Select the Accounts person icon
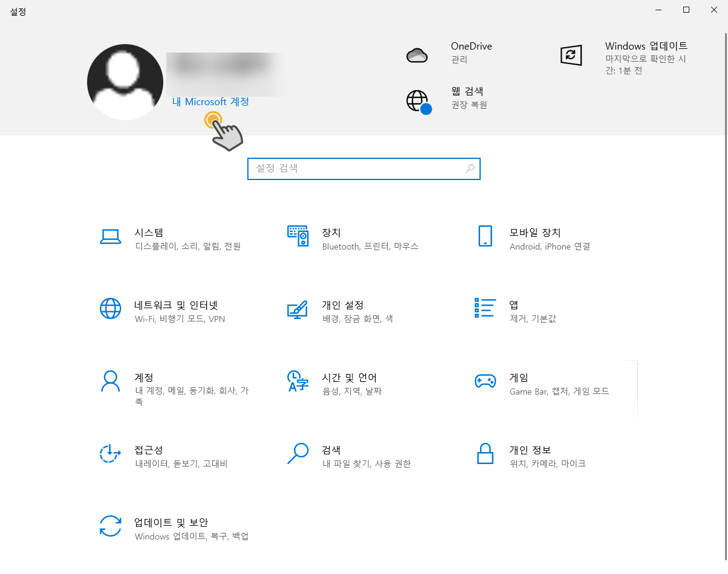Screen dimensions: 728x574 point(110,381)
